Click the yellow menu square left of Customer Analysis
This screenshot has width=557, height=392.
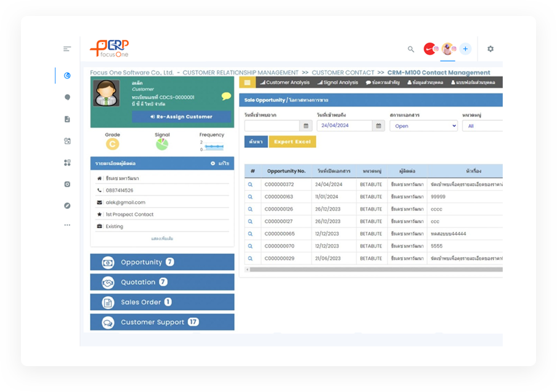(x=247, y=83)
